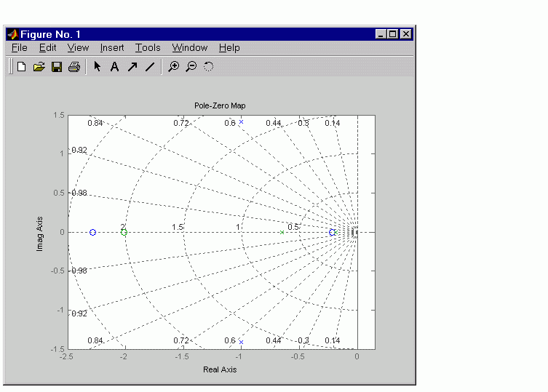
Task: Expand the Insert menu
Action: coord(112,47)
